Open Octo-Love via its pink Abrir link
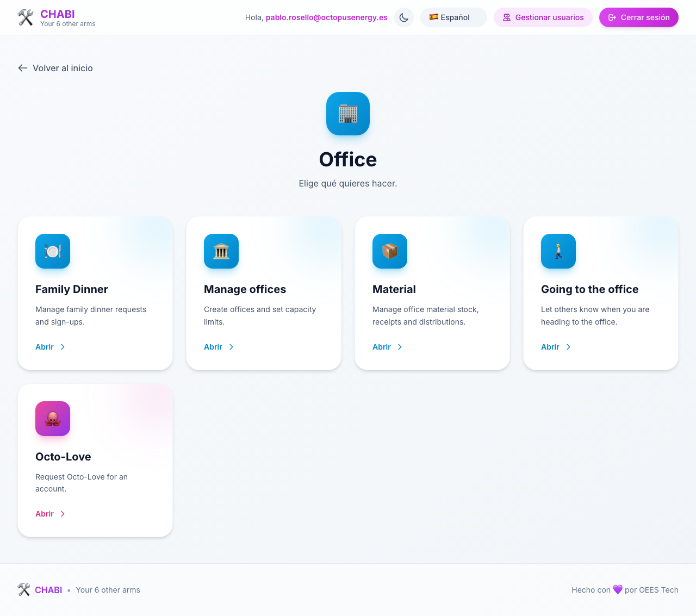Screen dimensions: 696x616 (51, 514)
